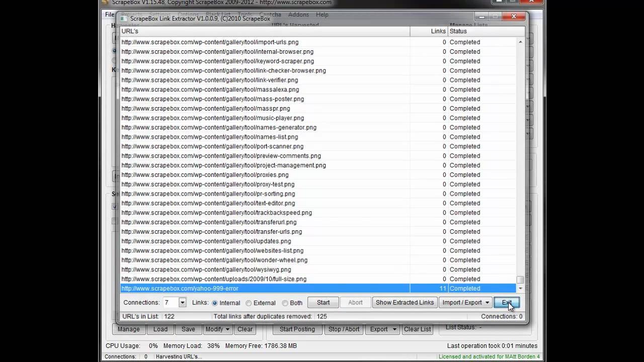The height and width of the screenshot is (362, 644).
Task: Sort by the Links column header
Action: coord(429,31)
